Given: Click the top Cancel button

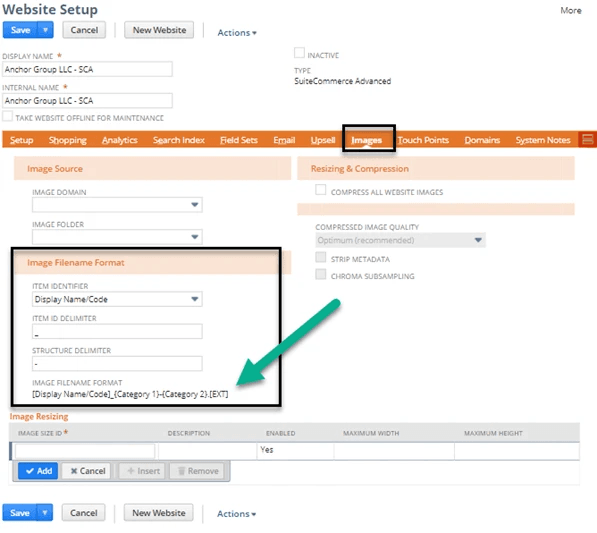Looking at the screenshot, I should click(84, 30).
